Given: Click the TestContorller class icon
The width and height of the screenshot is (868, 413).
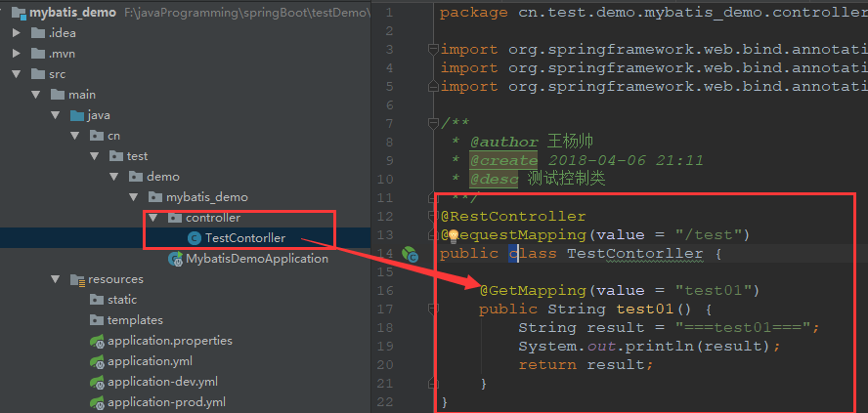Looking at the screenshot, I should pos(195,238).
